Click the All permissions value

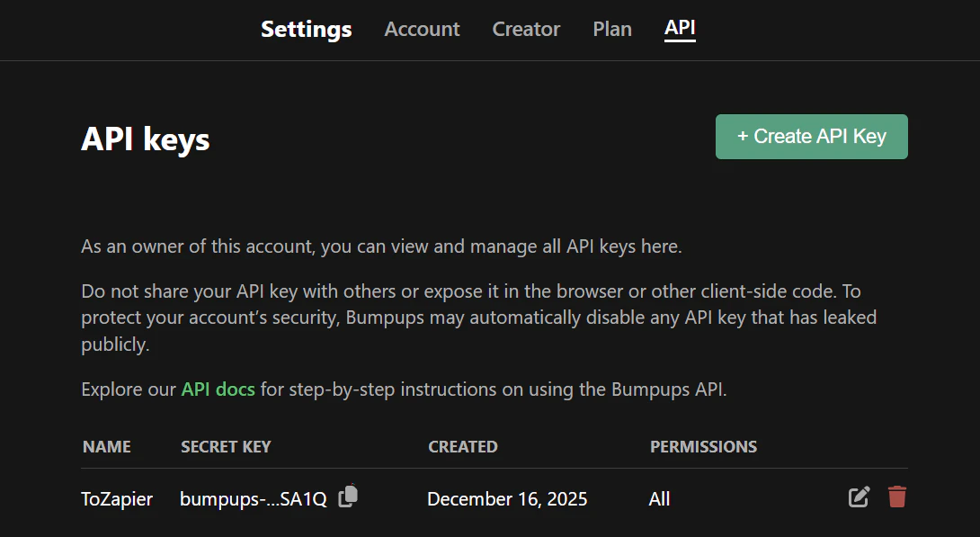[x=659, y=499]
